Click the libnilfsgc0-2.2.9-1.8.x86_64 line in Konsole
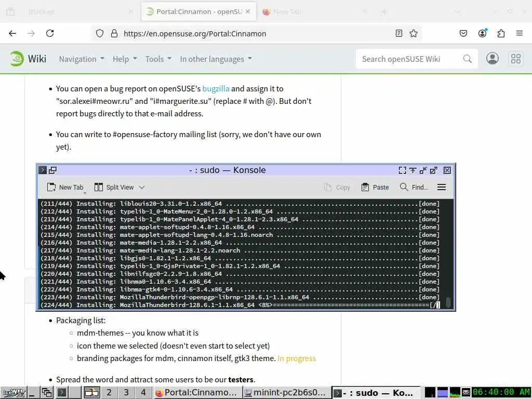 coord(240,274)
